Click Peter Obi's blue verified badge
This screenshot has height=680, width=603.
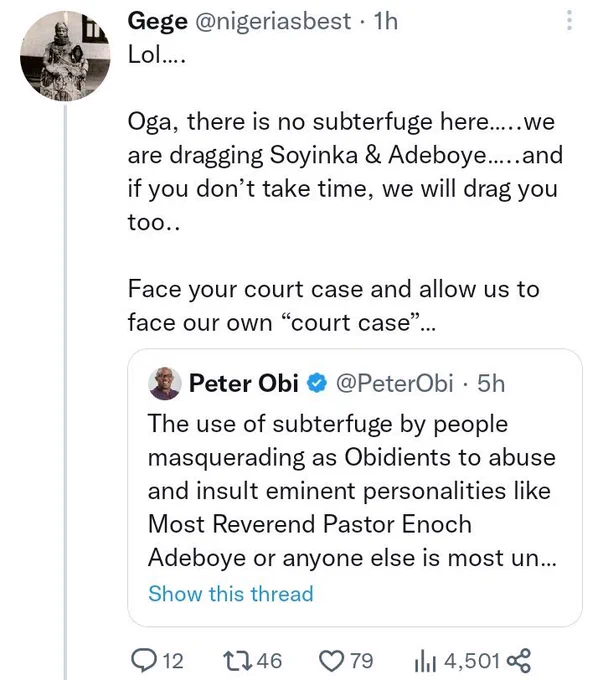[317, 384]
